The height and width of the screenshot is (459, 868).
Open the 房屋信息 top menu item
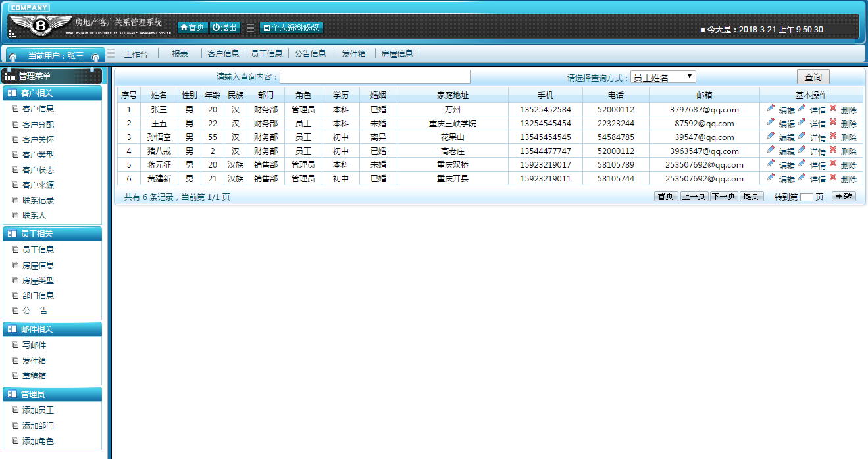coord(397,54)
